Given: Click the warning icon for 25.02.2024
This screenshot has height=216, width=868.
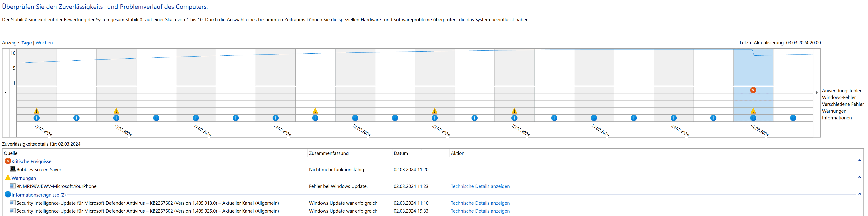Looking at the screenshot, I should [514, 111].
